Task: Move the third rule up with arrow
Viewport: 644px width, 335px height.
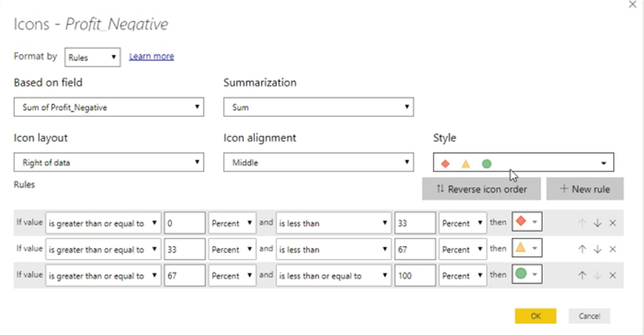Action: pos(582,275)
